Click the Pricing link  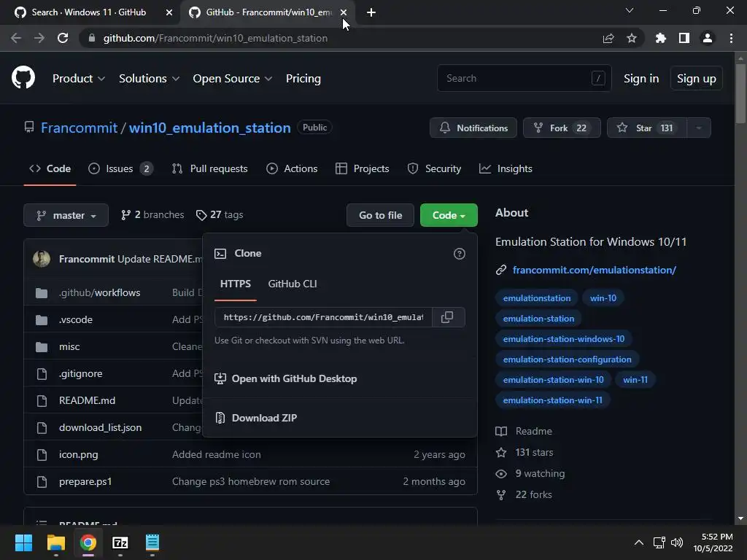[303, 79]
